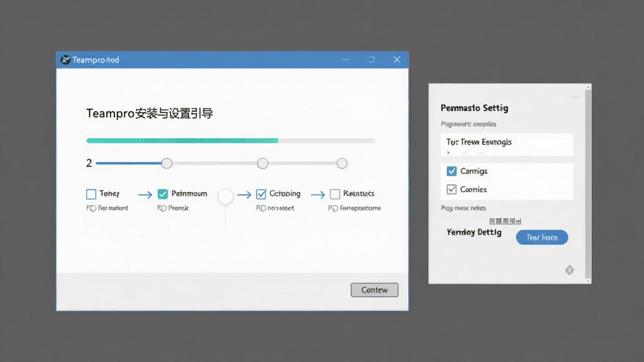
Task: Click the icon beside Frends under Petnmoum
Action: pyautogui.click(x=162, y=208)
